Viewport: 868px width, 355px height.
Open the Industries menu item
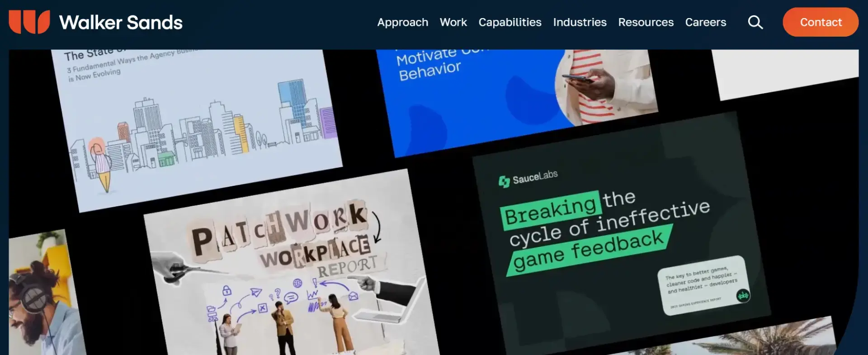click(580, 22)
